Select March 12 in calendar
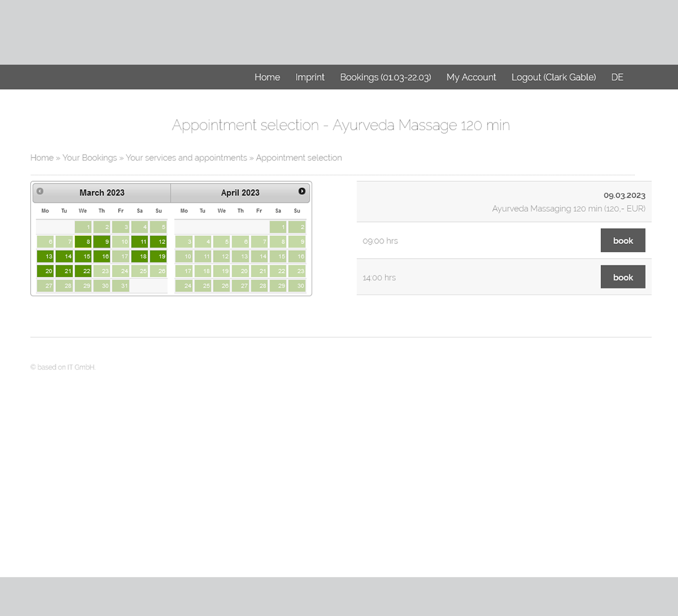This screenshot has height=616, width=678. (158, 242)
